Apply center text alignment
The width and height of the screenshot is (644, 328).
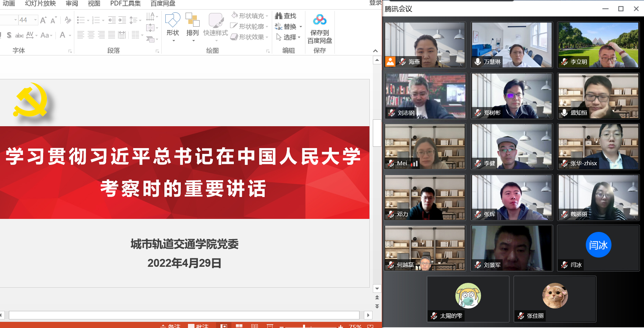pyautogui.click(x=91, y=35)
